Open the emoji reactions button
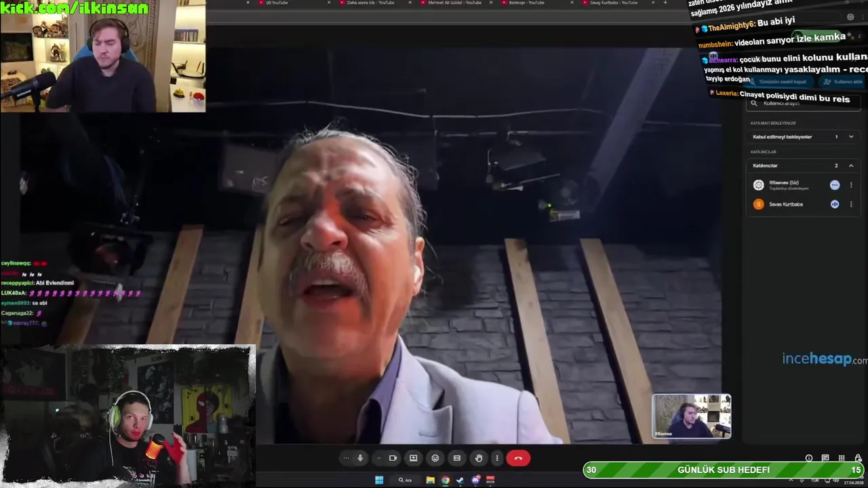The height and width of the screenshot is (488, 868). coord(435,458)
